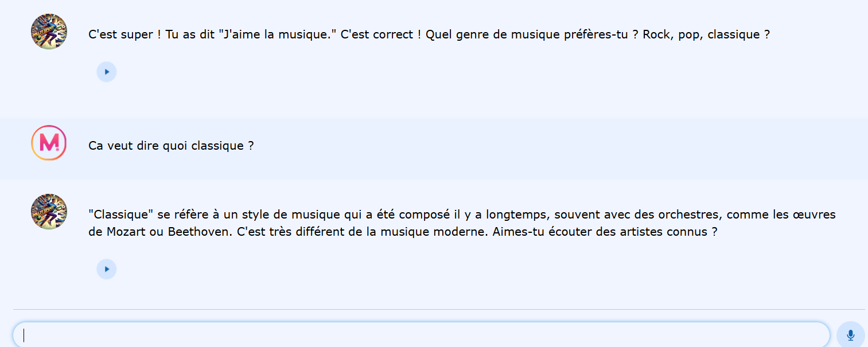Click the user message "Ca veut dire quoi classique ?"
The height and width of the screenshot is (347, 868).
(171, 146)
